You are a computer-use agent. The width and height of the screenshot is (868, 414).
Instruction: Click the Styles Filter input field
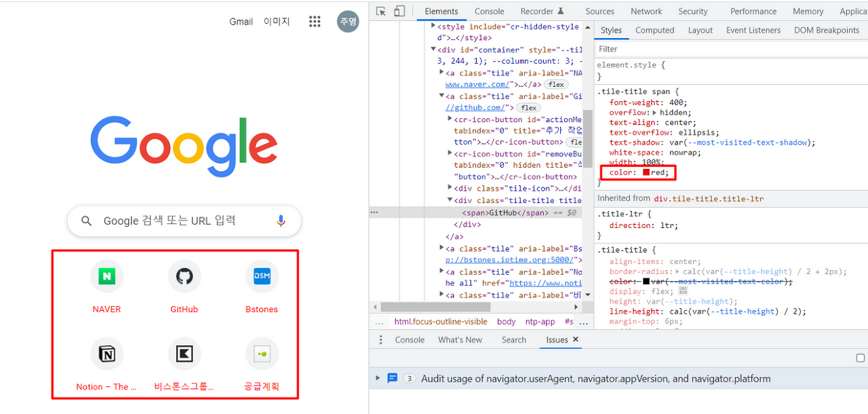pos(731,50)
